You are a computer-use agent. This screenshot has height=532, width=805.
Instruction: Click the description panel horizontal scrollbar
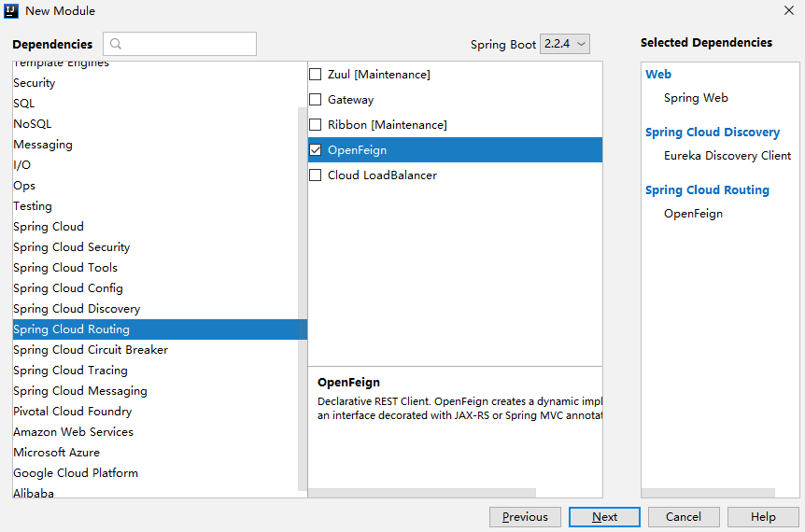pyautogui.click(x=422, y=493)
